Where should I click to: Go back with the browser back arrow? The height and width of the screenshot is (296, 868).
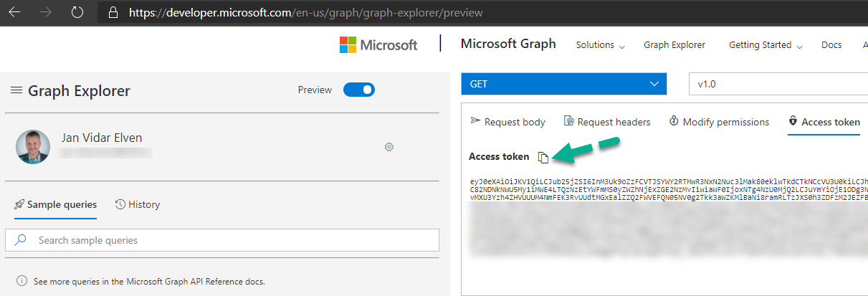(x=14, y=13)
